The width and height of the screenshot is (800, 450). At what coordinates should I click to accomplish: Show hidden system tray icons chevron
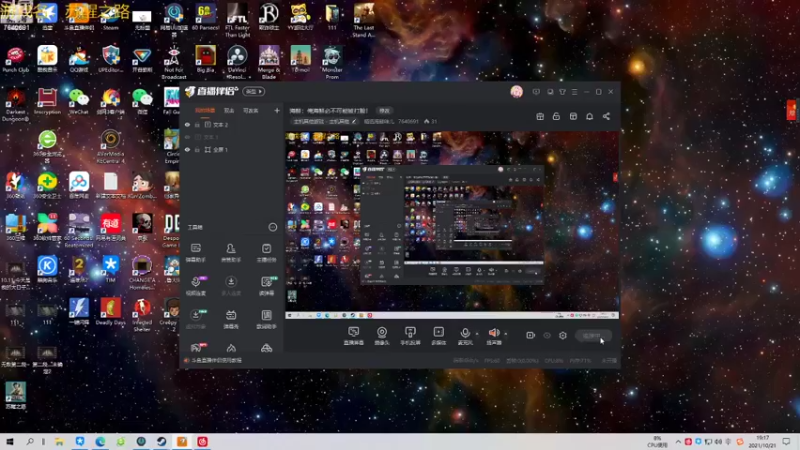(678, 442)
